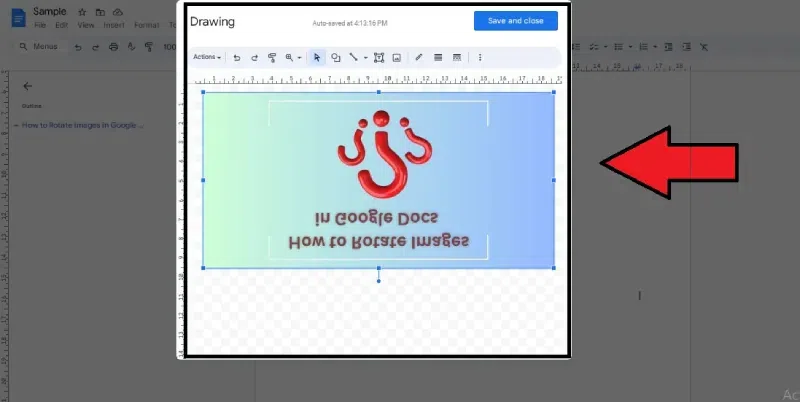This screenshot has height=402, width=800.
Task: Select Paint format in Drawing toolbar
Action: pos(272,58)
